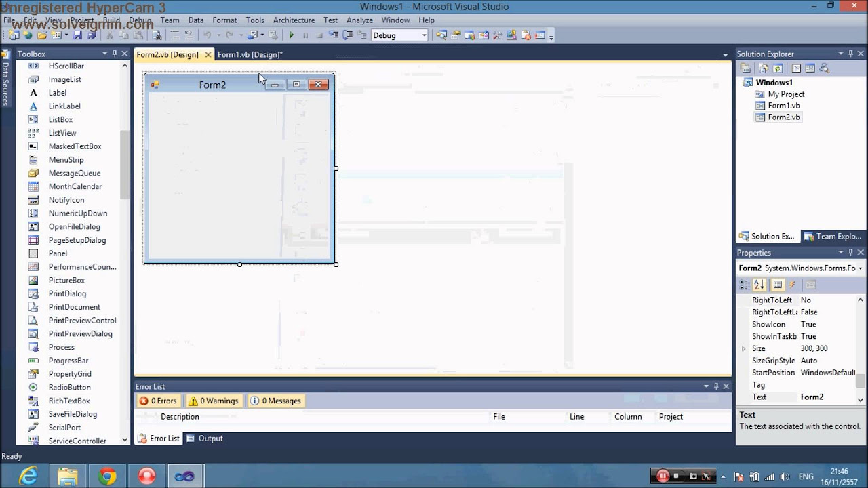Click the Toolbox vertical scrollbar
The height and width of the screenshot is (488, 868).
pyautogui.click(x=125, y=165)
